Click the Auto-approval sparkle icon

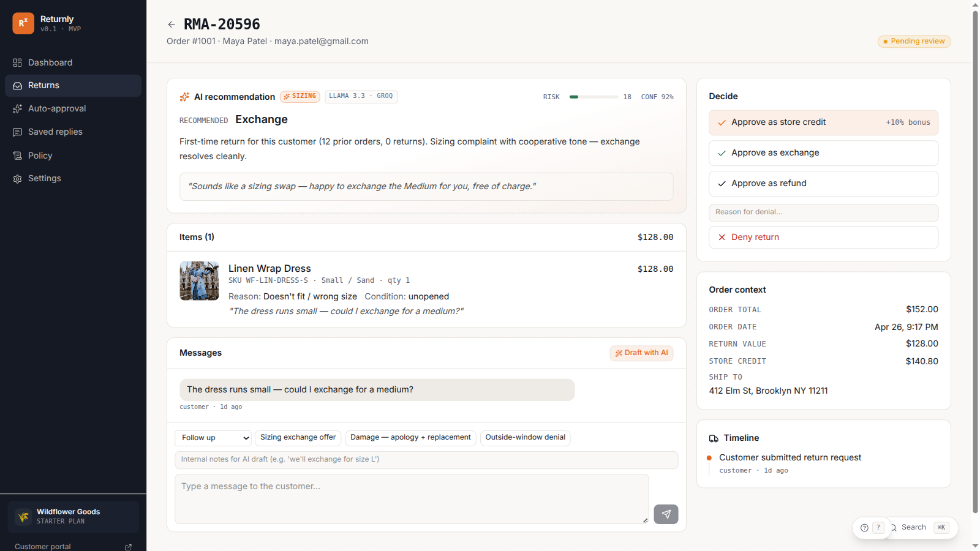point(17,109)
